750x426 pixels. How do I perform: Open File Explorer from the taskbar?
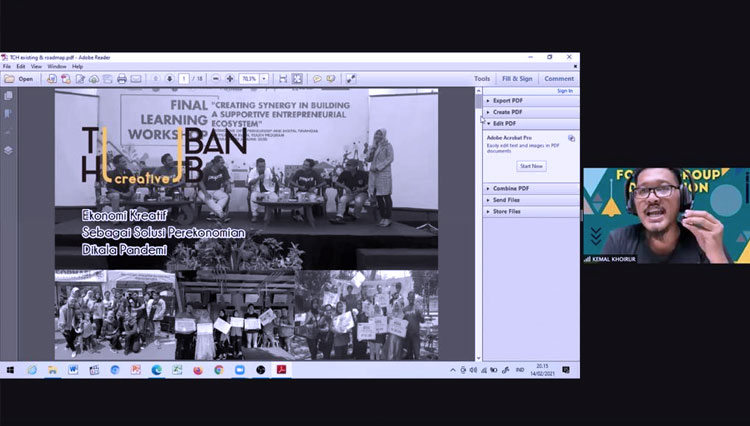[x=52, y=370]
